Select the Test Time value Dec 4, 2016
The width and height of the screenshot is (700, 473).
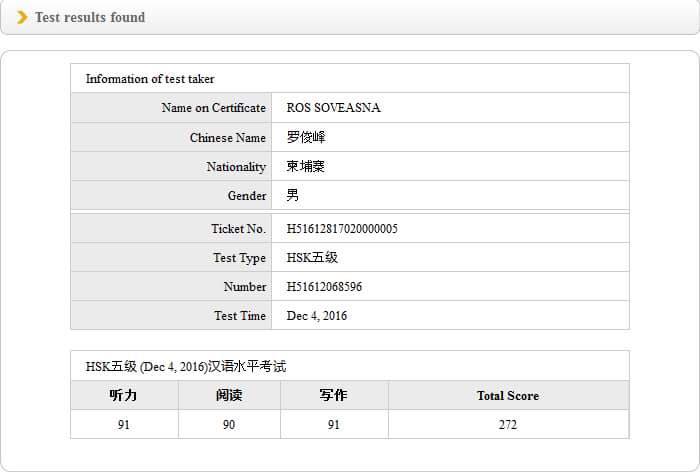[x=317, y=316]
